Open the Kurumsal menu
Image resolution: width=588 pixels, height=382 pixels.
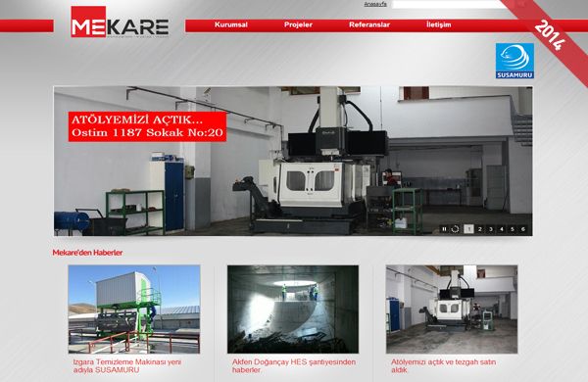click(x=231, y=24)
